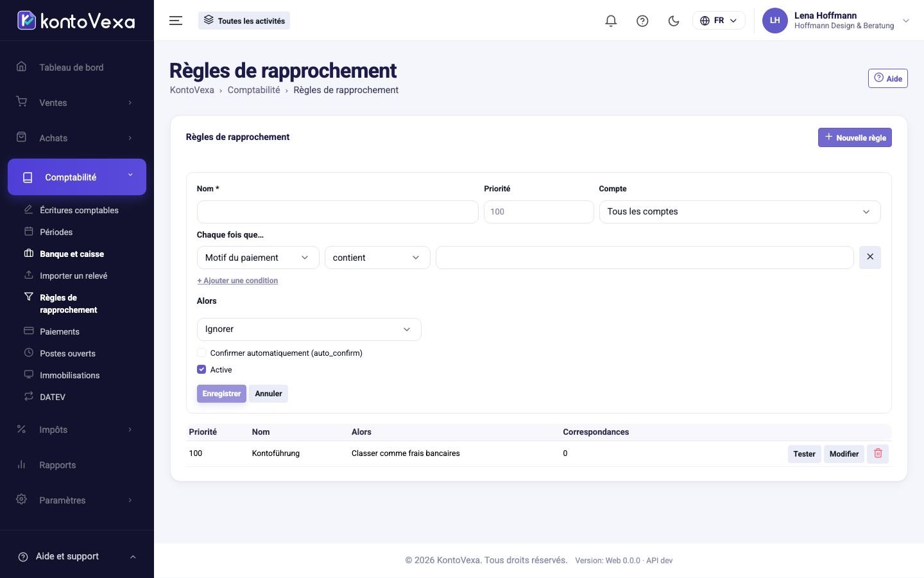Open the Alors action dropdown Ignorer
Image resolution: width=924 pixels, height=578 pixels.
309,329
